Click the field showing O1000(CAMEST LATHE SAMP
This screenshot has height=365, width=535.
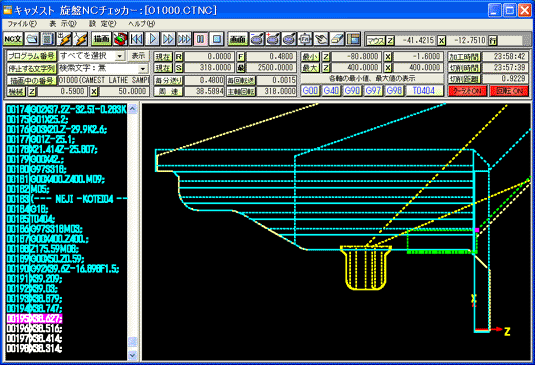[x=104, y=81]
